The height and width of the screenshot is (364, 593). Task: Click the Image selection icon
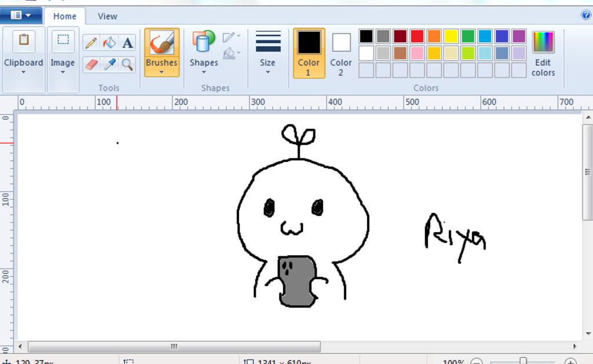[x=63, y=40]
